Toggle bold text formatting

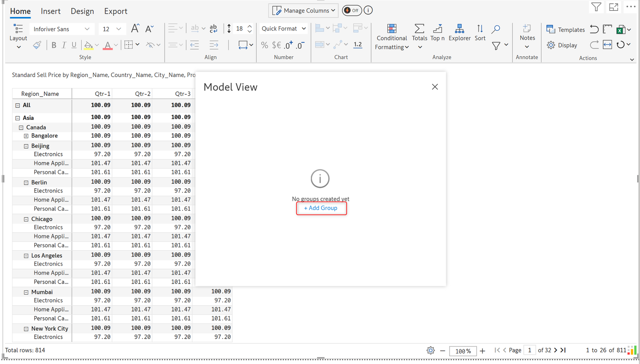[54, 45]
